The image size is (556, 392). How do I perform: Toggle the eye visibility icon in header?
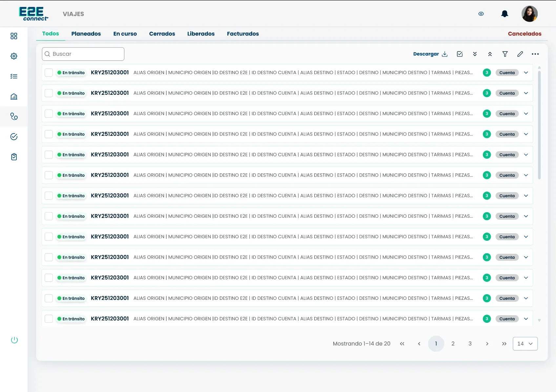(x=481, y=14)
